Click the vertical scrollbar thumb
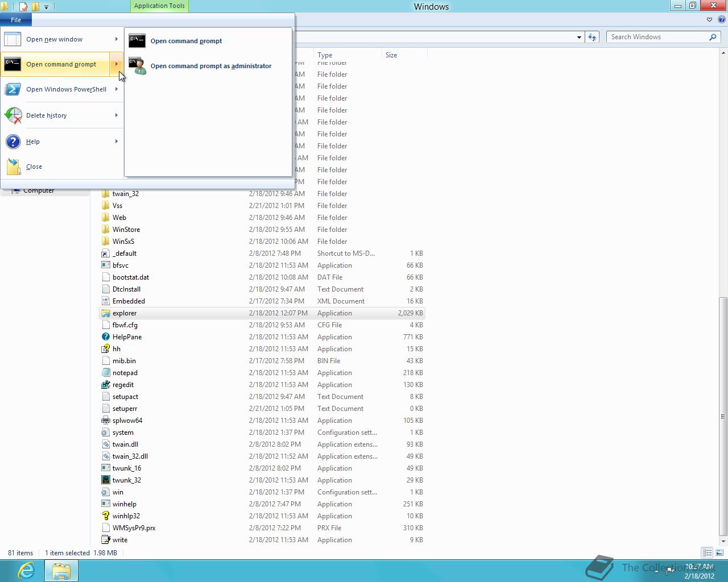Screen dimensions: 728x582 point(723,416)
